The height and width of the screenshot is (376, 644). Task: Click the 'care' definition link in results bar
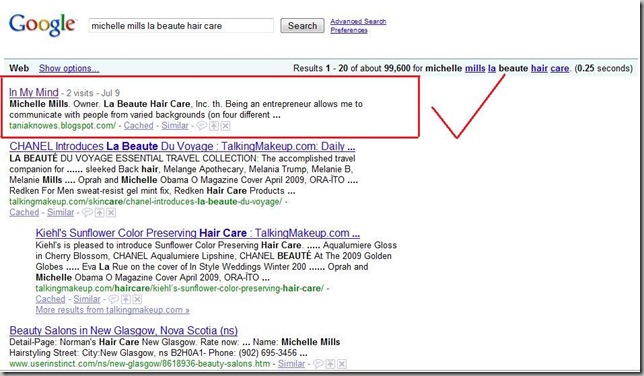(560, 68)
